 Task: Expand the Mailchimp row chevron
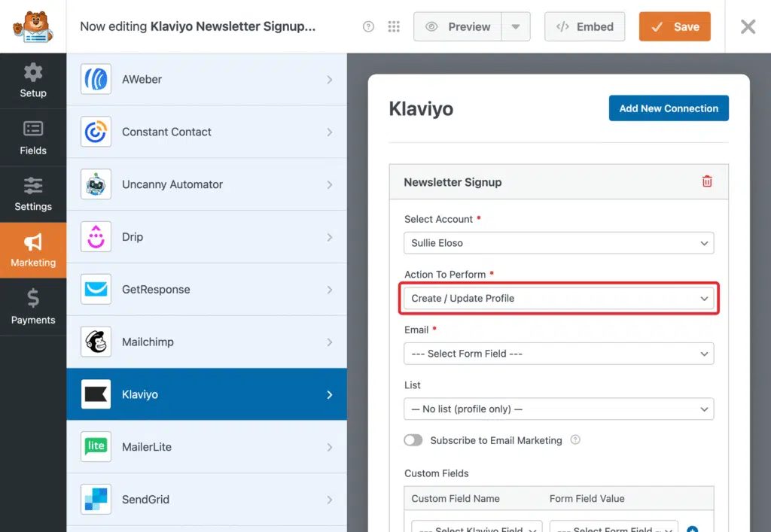click(x=330, y=342)
